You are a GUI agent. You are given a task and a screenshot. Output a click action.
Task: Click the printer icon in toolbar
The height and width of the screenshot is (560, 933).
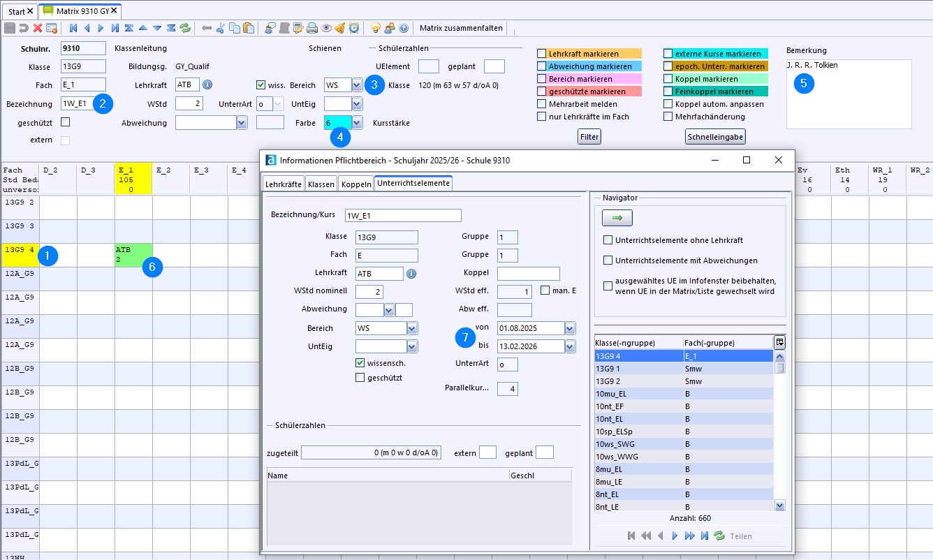click(311, 28)
